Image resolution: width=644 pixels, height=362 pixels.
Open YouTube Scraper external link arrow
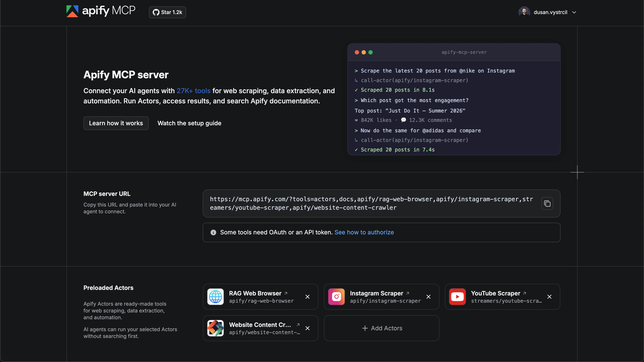[525, 293]
